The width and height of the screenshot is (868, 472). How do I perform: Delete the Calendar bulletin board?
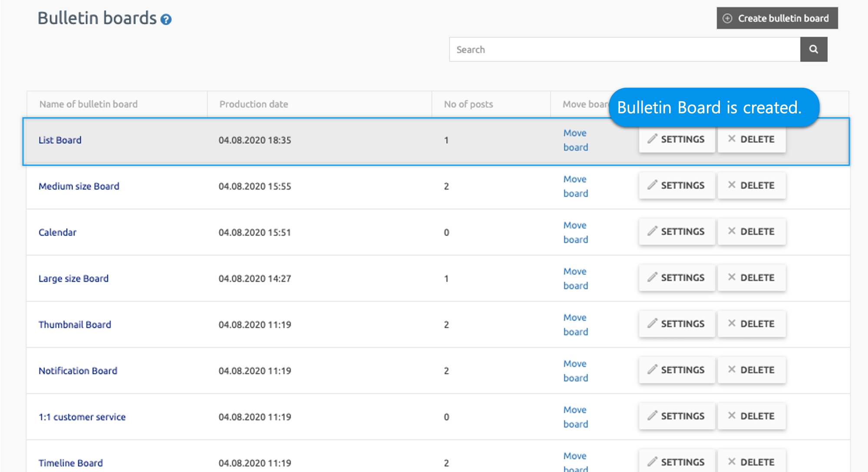click(751, 231)
